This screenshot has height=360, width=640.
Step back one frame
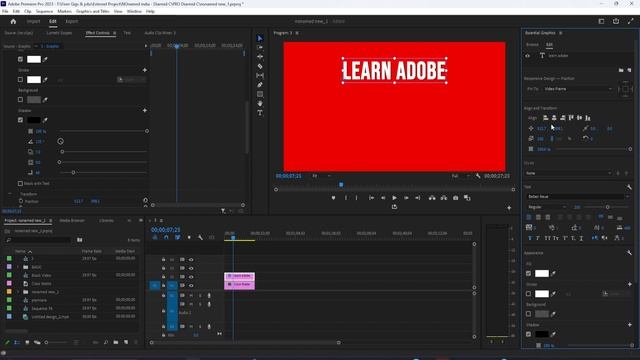(383, 198)
